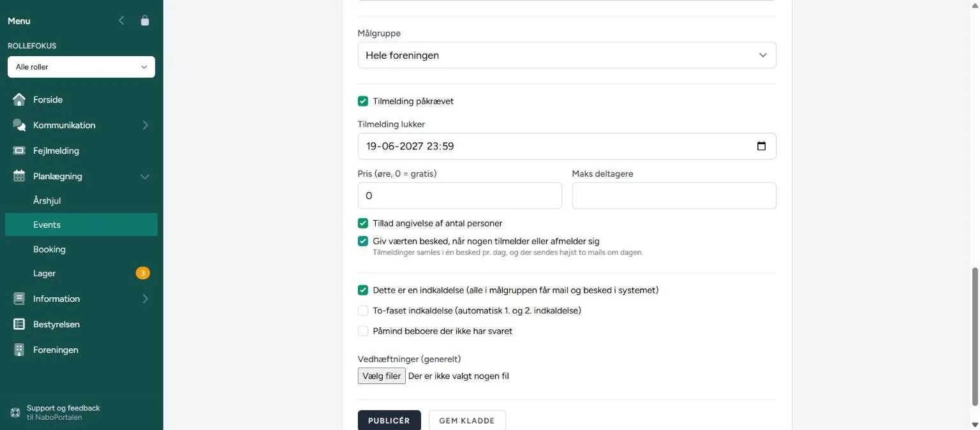
Task: Click the lock icon in menu header
Action: pos(145,20)
